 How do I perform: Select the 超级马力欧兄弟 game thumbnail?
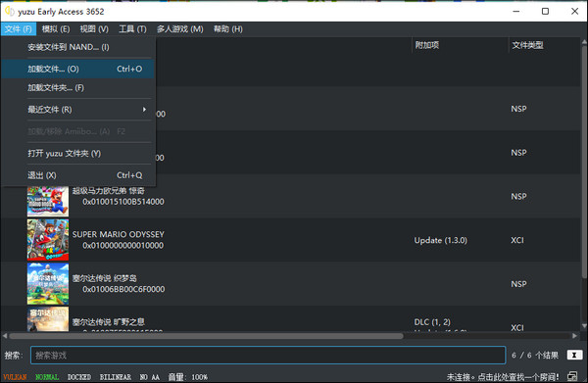[48, 201]
